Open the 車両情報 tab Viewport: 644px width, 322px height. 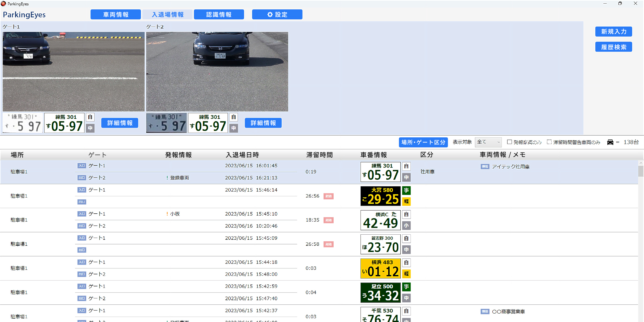click(x=116, y=14)
